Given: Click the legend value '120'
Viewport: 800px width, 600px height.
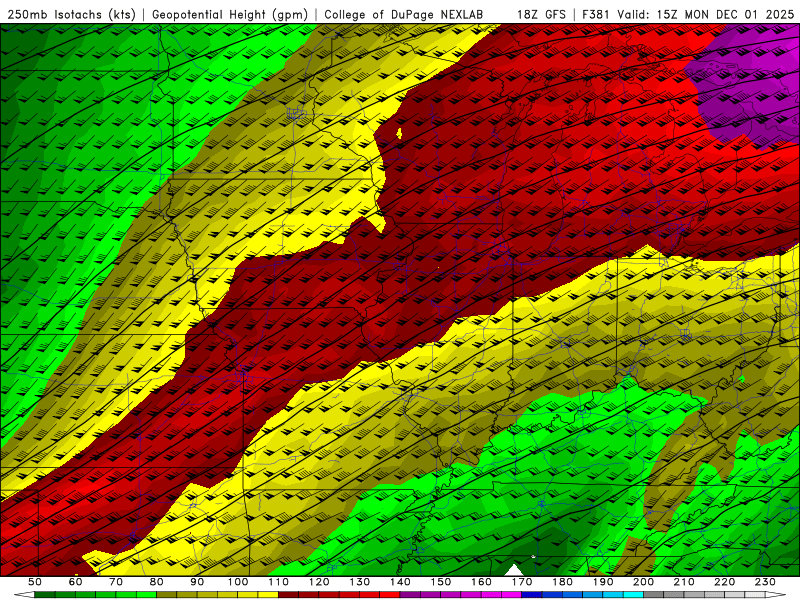Looking at the screenshot, I should click(x=319, y=582).
